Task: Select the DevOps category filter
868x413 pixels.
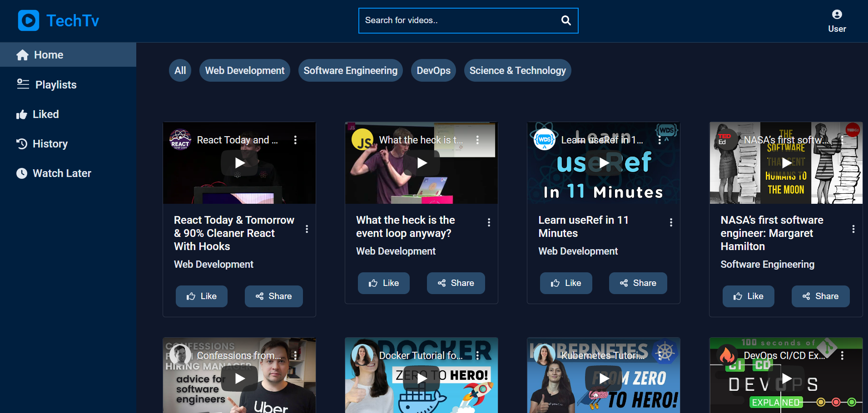Action: click(x=434, y=70)
